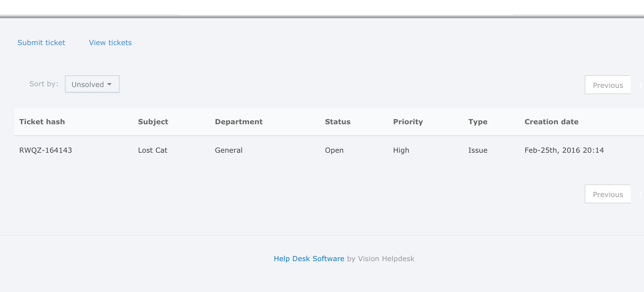The image size is (644, 292).
Task: Click the Ticket hash column header
Action: 42,122
